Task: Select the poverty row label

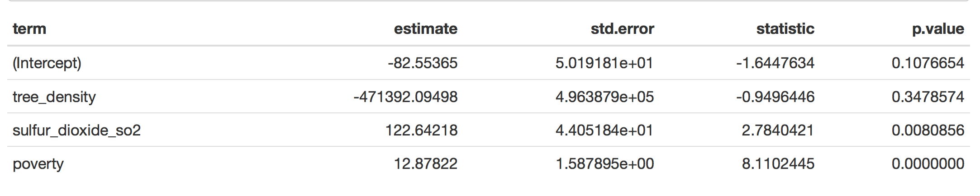Action: point(38,164)
